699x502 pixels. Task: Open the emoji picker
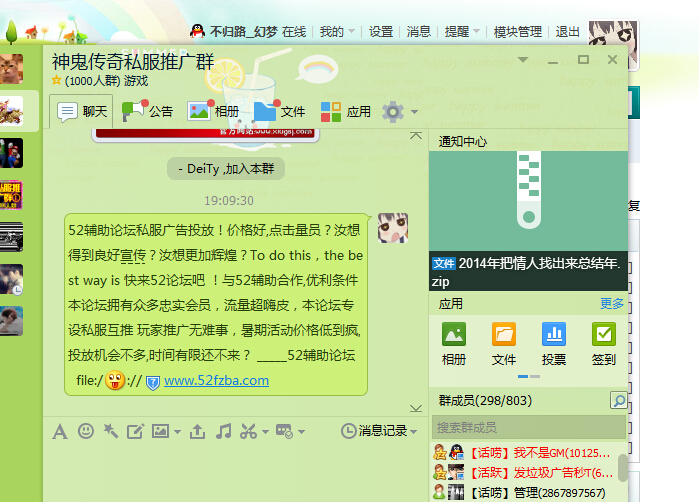click(x=86, y=431)
